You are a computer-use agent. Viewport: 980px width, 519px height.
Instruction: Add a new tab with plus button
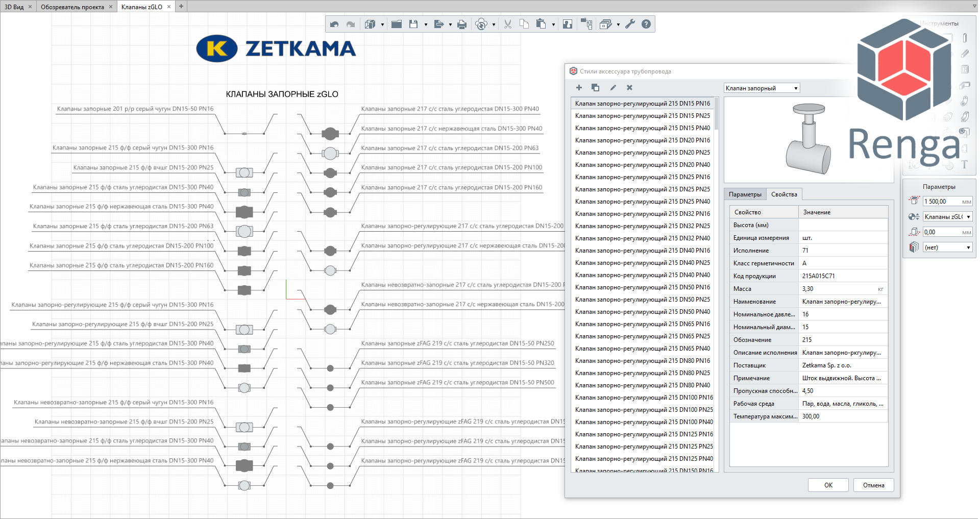[181, 7]
